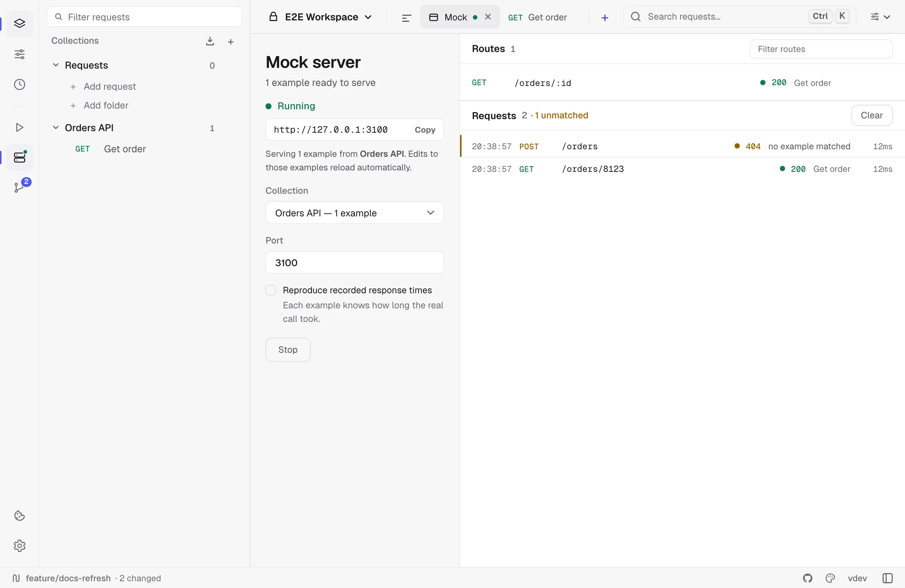The image size is (905, 588).
Task: Switch to the GET Get order tab
Action: [537, 17]
